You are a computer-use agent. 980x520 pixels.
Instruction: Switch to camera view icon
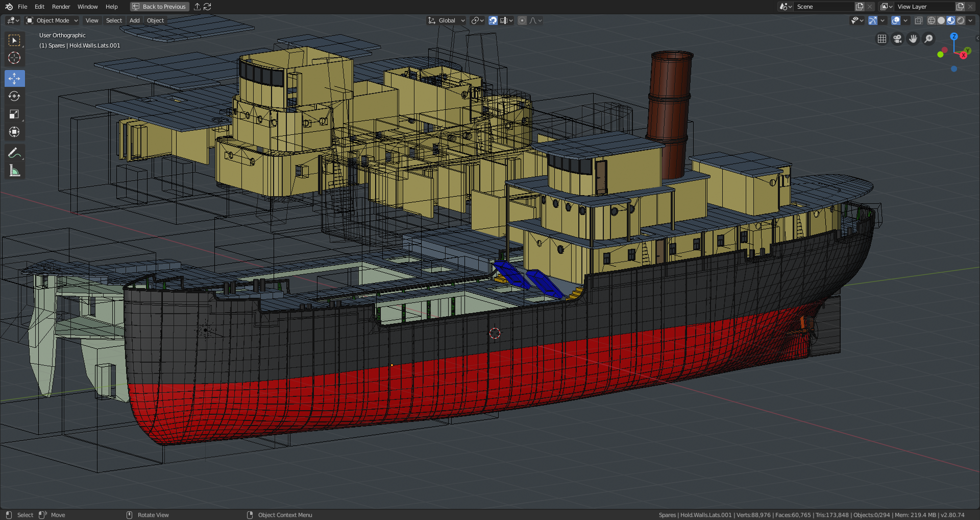(897, 39)
